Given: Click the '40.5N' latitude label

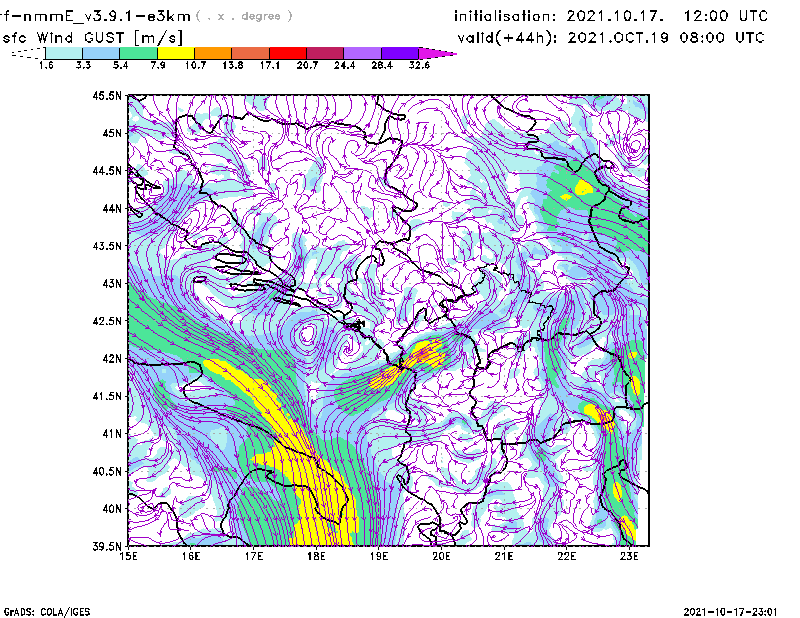Looking at the screenshot, I should (107, 471).
